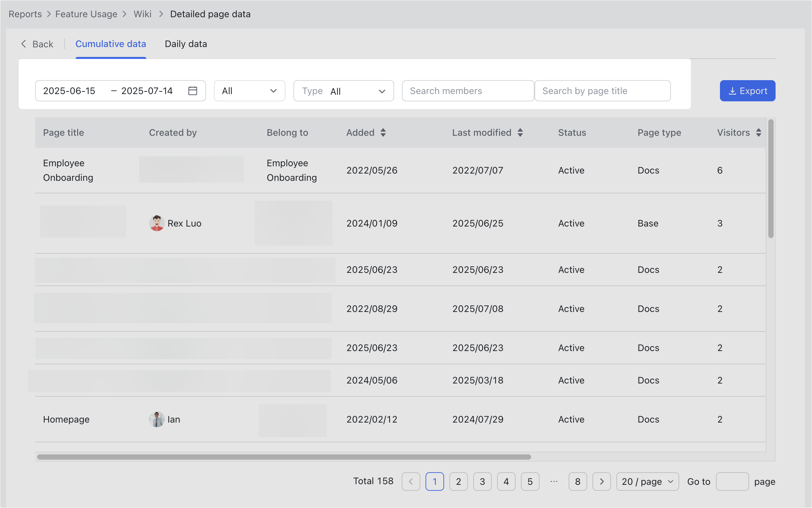This screenshot has height=508, width=812.
Task: Open the 20 / page size dropdown
Action: click(647, 482)
